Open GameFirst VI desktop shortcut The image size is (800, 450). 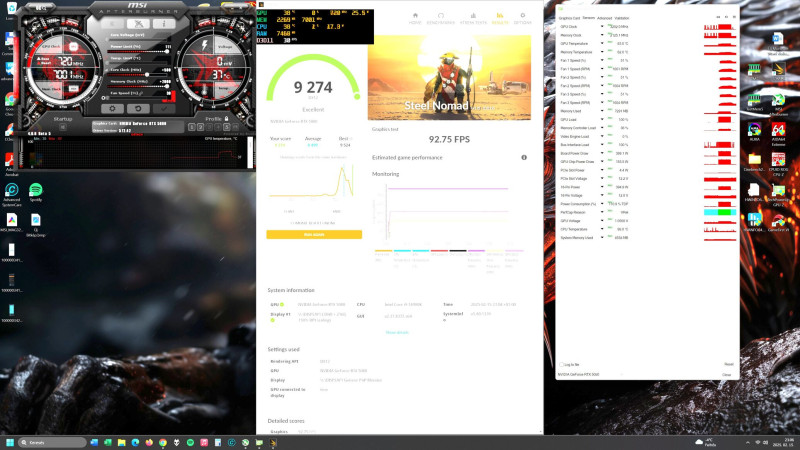tap(778, 223)
